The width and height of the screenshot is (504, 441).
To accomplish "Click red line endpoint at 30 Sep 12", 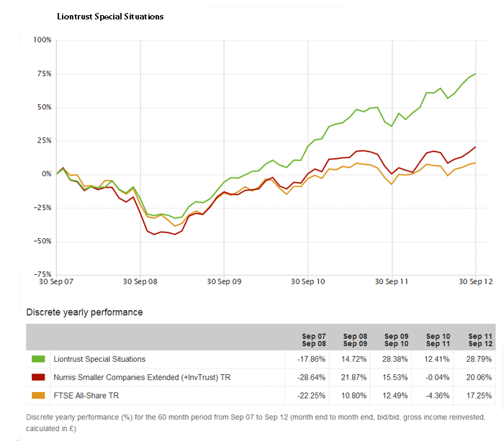I will pos(475,147).
